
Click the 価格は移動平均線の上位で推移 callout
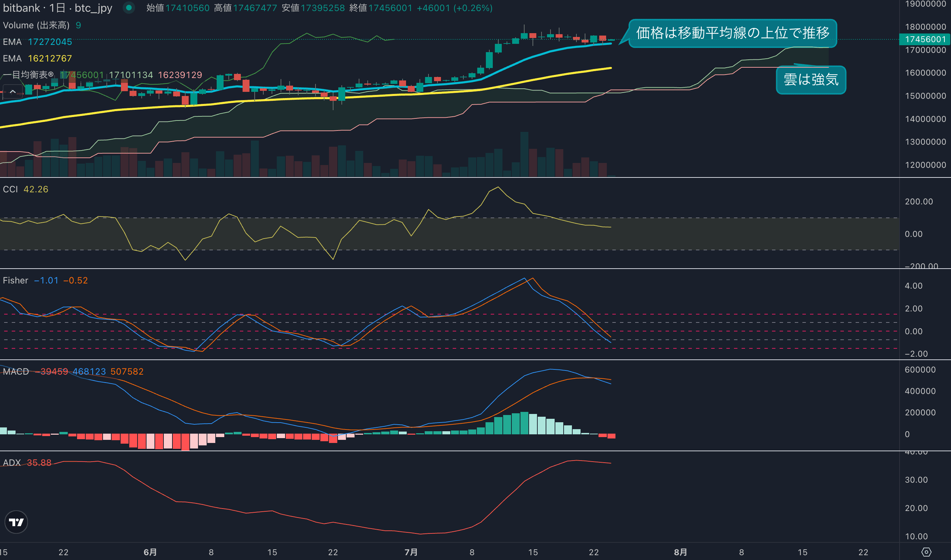[x=732, y=33]
